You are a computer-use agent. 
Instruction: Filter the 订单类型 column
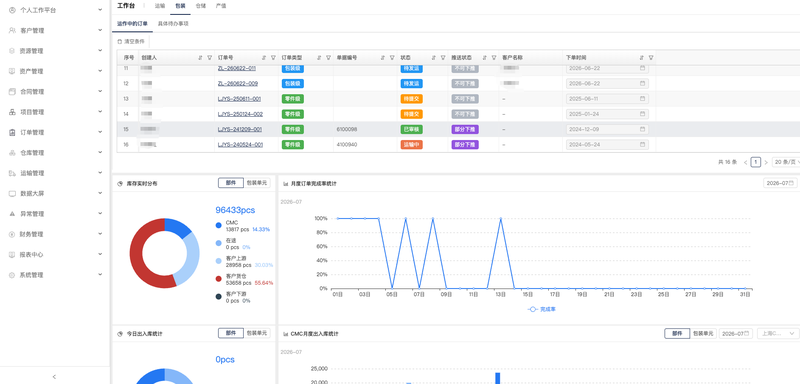(328, 58)
